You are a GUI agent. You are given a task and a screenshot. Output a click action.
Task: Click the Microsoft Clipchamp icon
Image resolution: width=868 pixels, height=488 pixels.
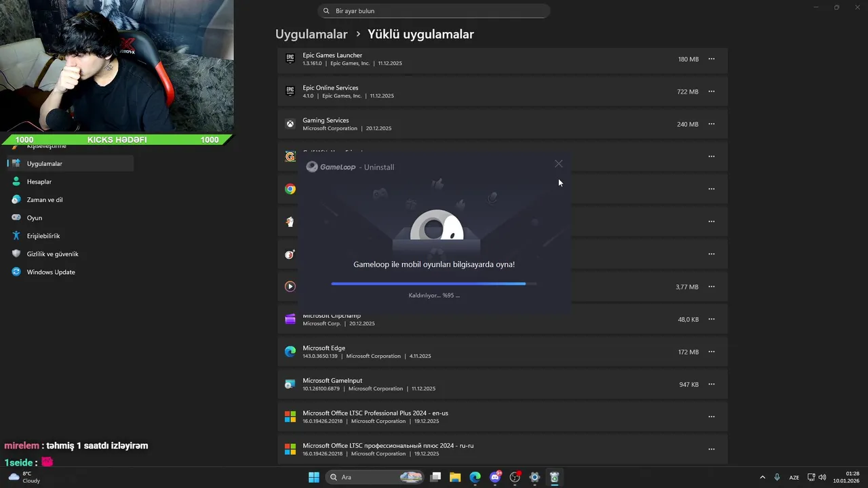290,319
